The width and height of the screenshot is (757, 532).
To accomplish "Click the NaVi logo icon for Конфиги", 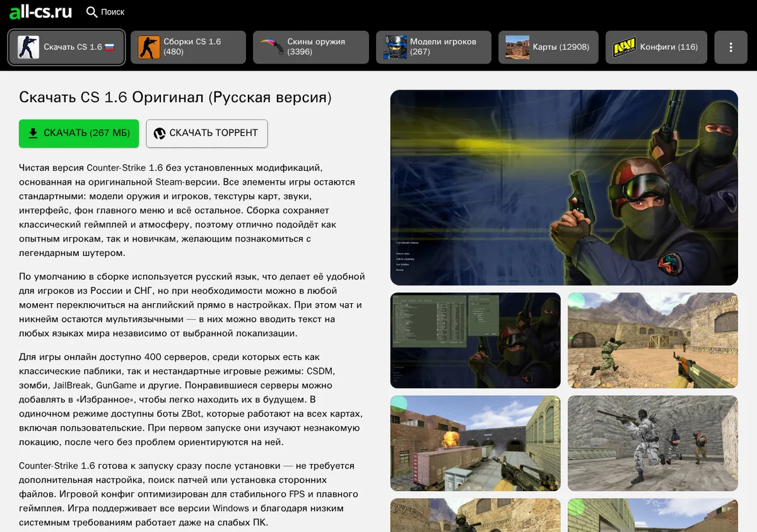I will (625, 47).
